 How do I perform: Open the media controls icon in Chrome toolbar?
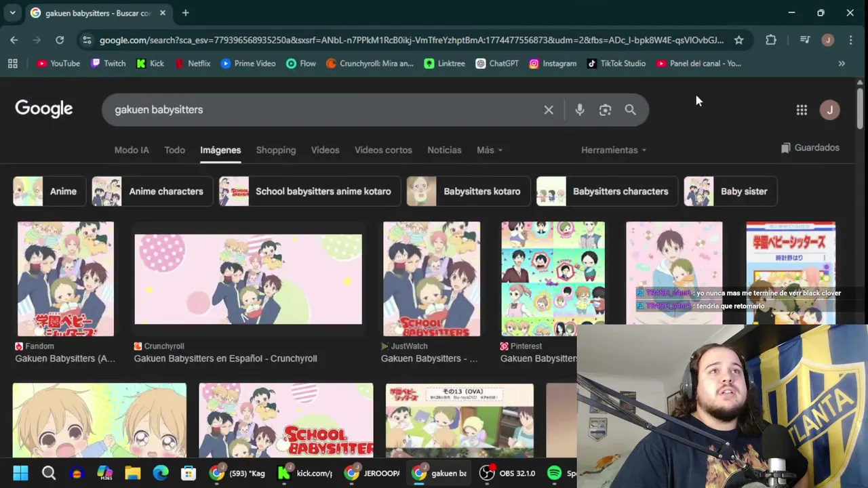805,40
